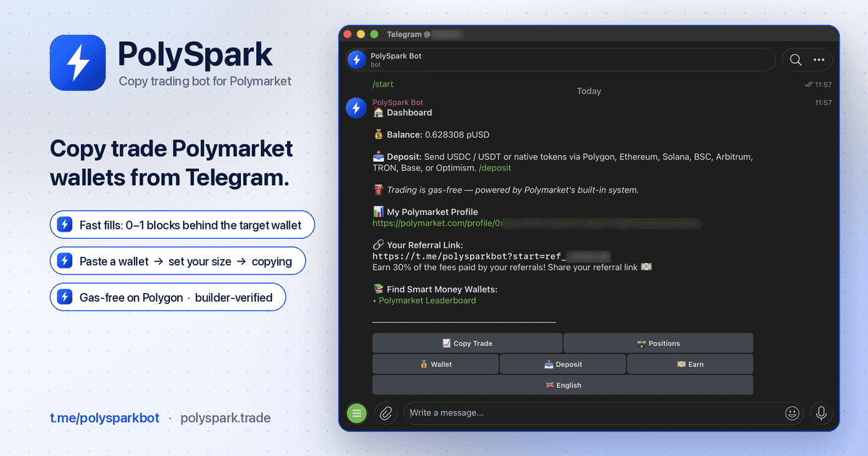Viewport: 868px width, 456px height.
Task: Click the Earn 30% of the fees line
Action: (x=512, y=267)
